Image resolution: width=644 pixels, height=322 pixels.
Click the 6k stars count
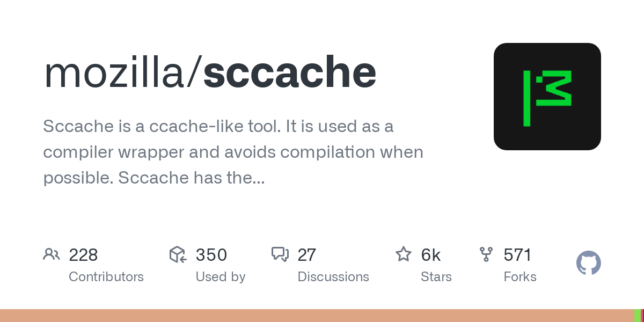point(431,255)
